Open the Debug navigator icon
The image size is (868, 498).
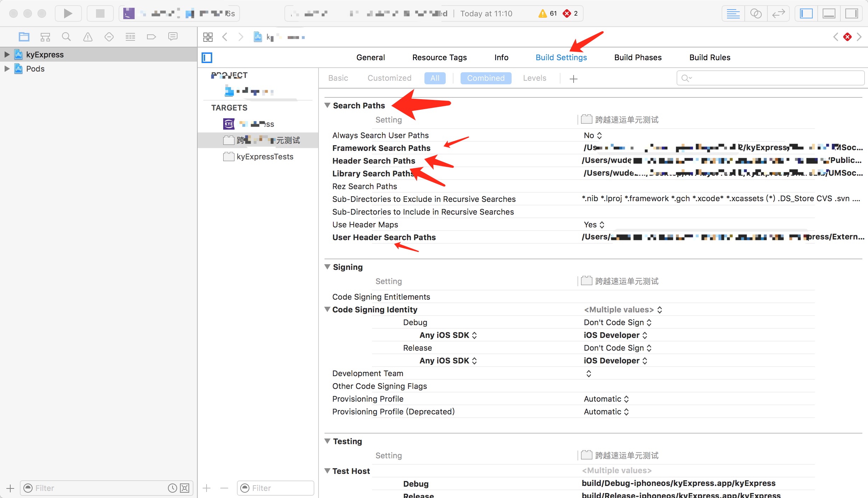(x=130, y=36)
